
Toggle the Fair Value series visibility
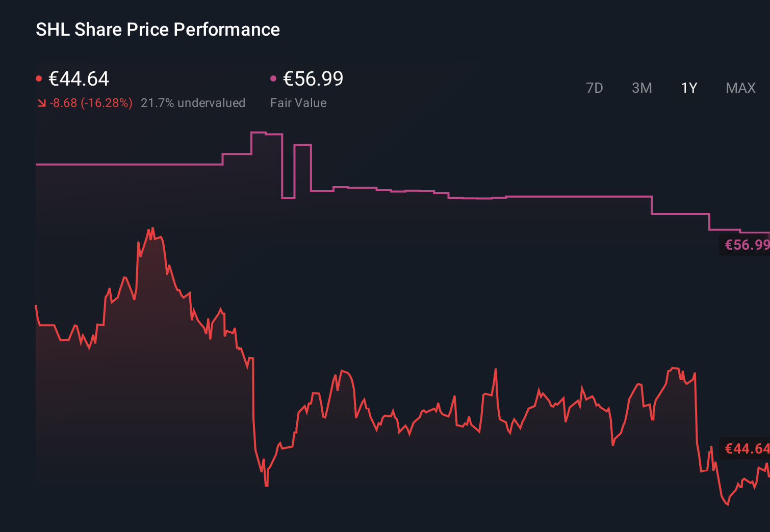(274, 77)
